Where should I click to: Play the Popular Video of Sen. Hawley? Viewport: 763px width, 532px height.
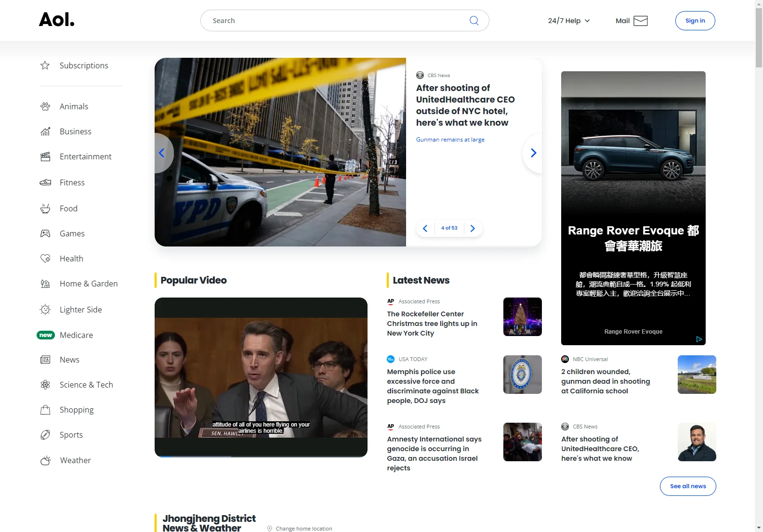(x=261, y=377)
